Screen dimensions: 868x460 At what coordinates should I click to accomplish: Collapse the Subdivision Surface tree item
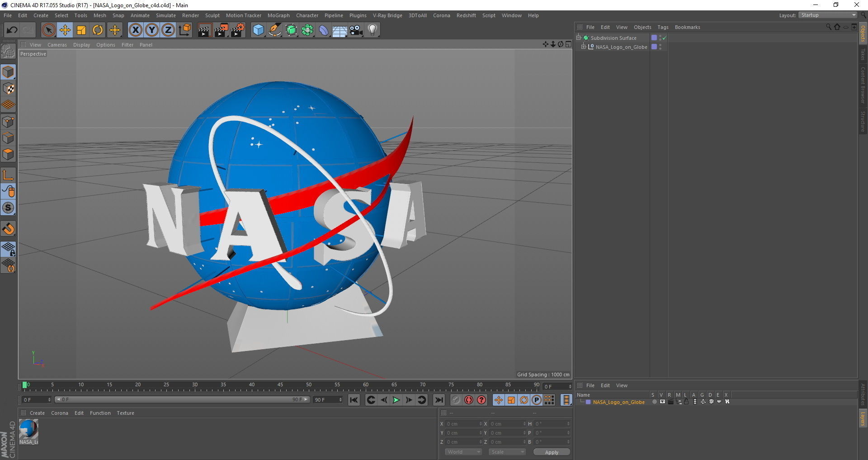click(578, 38)
